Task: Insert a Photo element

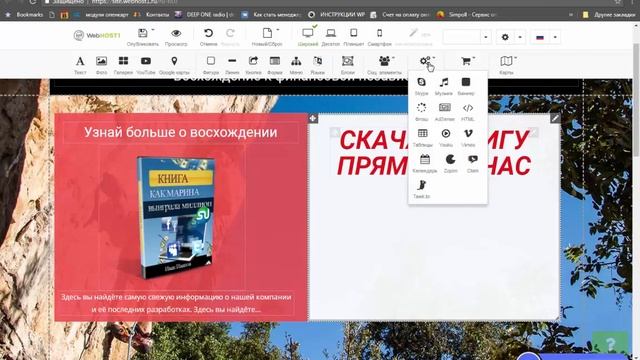Action: point(101,64)
